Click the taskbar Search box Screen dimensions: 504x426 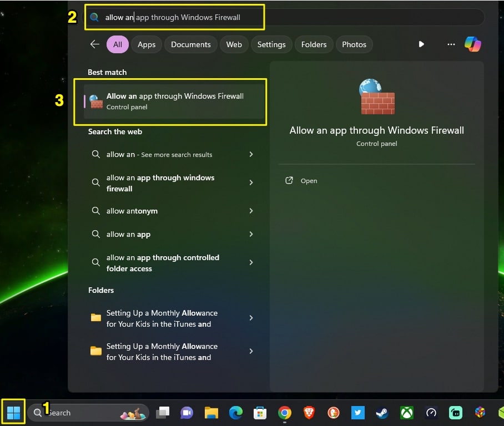[88, 413]
